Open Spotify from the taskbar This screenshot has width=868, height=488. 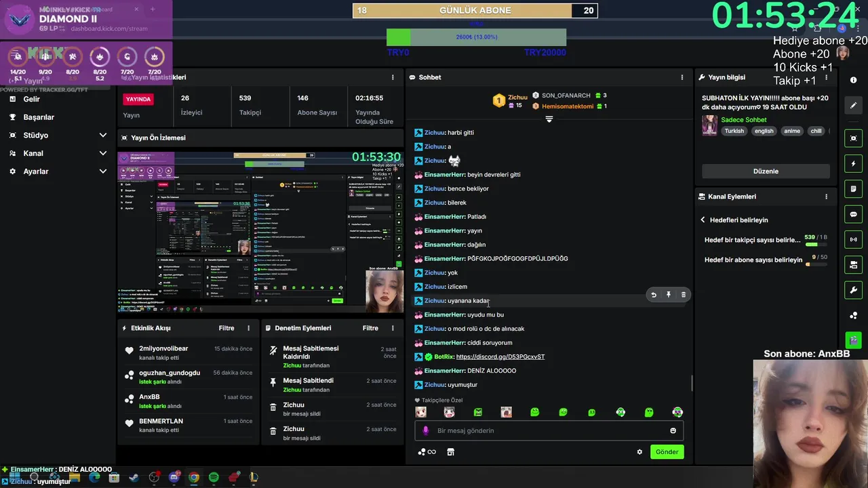[214, 477]
